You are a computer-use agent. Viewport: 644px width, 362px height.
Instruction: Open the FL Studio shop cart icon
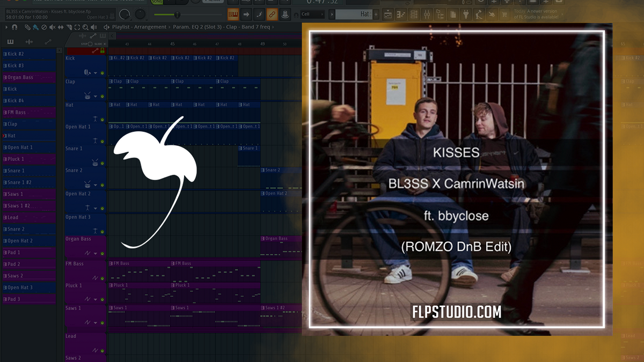pos(504,14)
